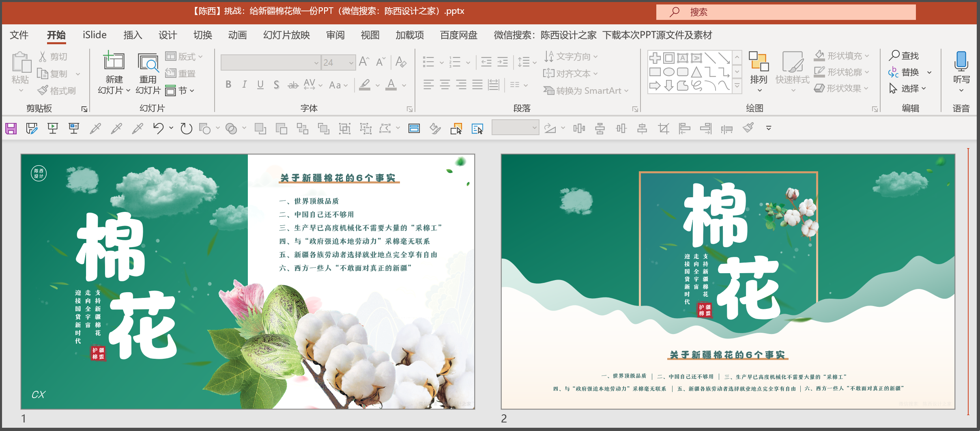
Task: Click the 听写 dictate microphone icon
Action: pos(961,62)
